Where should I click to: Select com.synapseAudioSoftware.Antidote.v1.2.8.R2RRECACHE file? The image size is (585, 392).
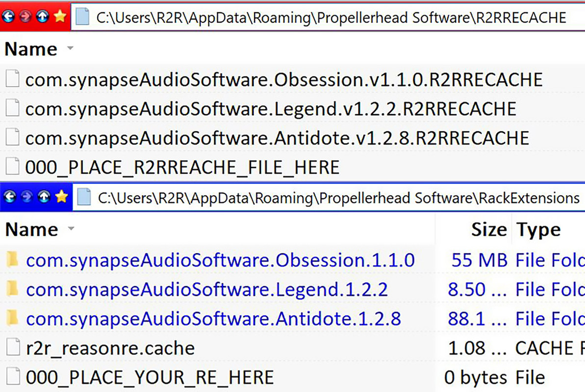click(277, 138)
